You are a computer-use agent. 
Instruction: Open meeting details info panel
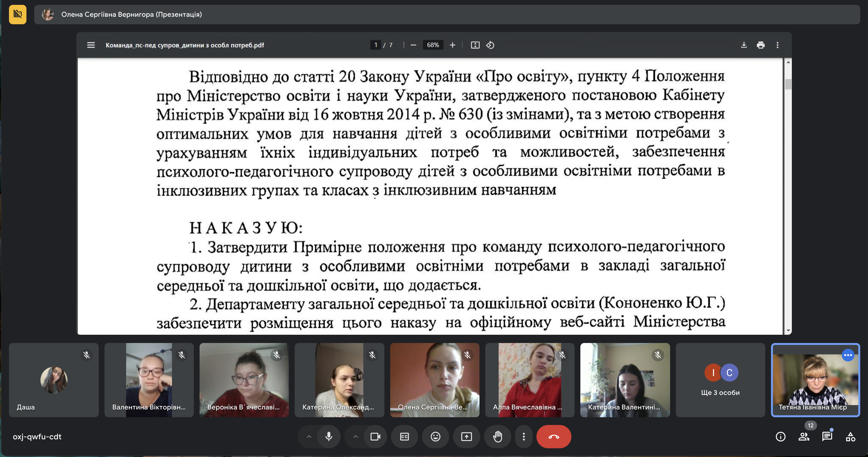[780, 437]
